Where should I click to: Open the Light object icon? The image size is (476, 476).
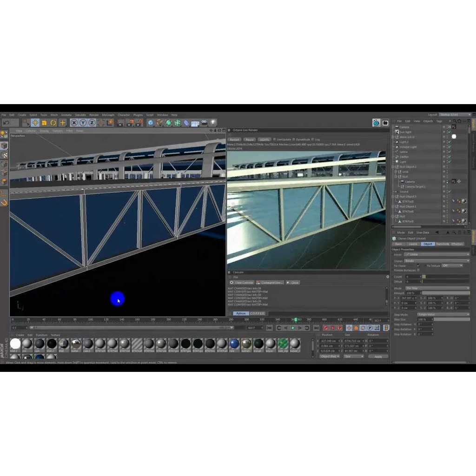click(213, 123)
